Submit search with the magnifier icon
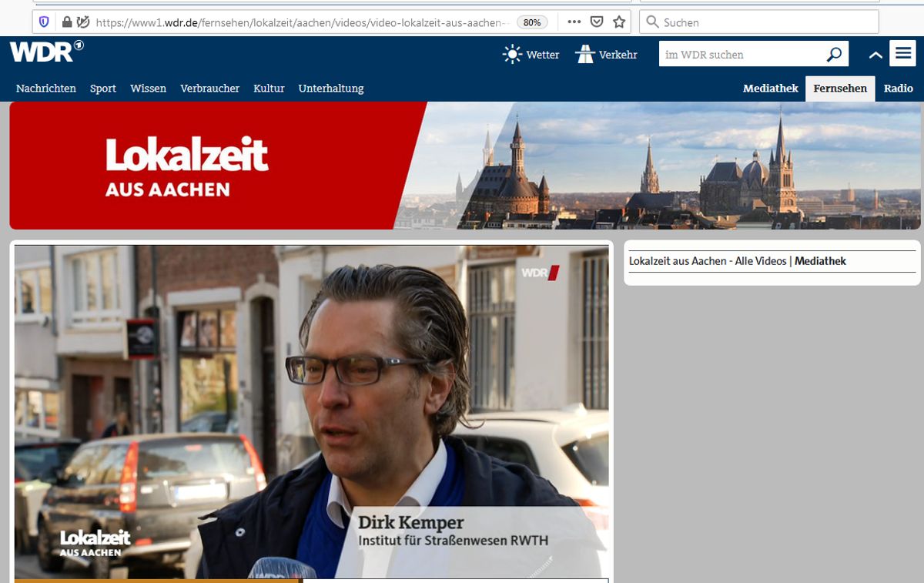 [835, 55]
